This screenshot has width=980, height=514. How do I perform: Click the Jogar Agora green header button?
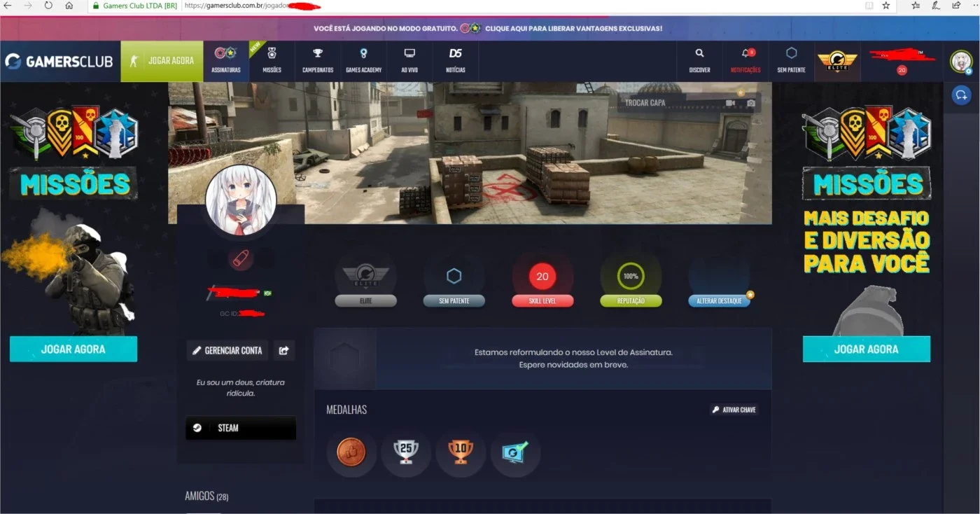[x=162, y=61]
